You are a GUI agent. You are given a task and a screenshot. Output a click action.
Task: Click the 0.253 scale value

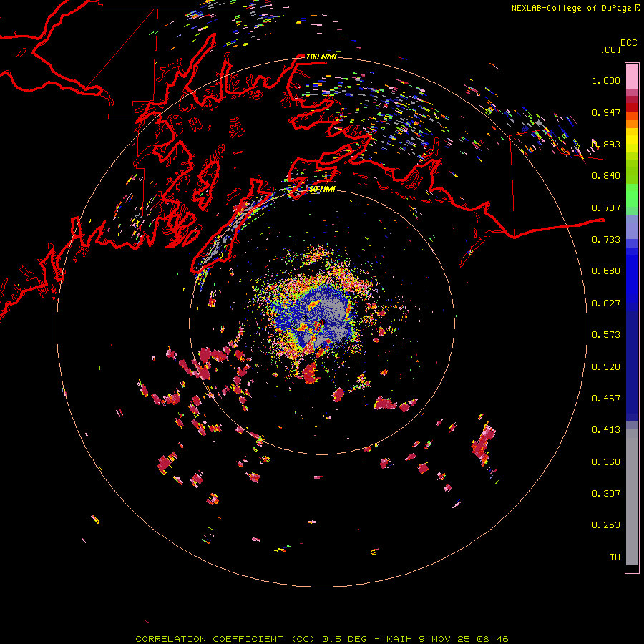click(606, 525)
